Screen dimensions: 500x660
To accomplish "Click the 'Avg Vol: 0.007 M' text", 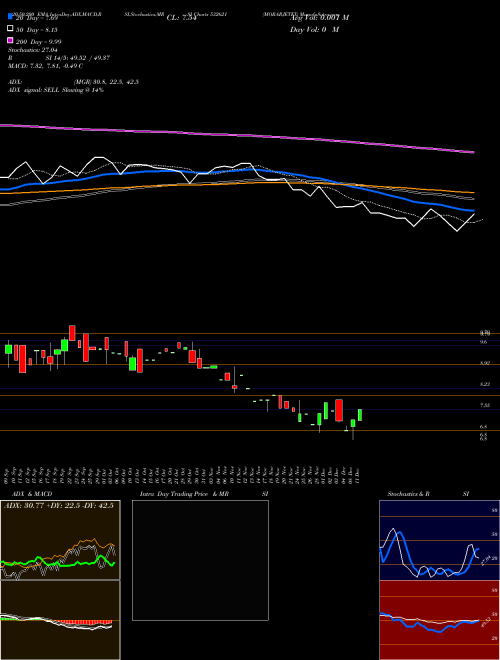I will (319, 18).
